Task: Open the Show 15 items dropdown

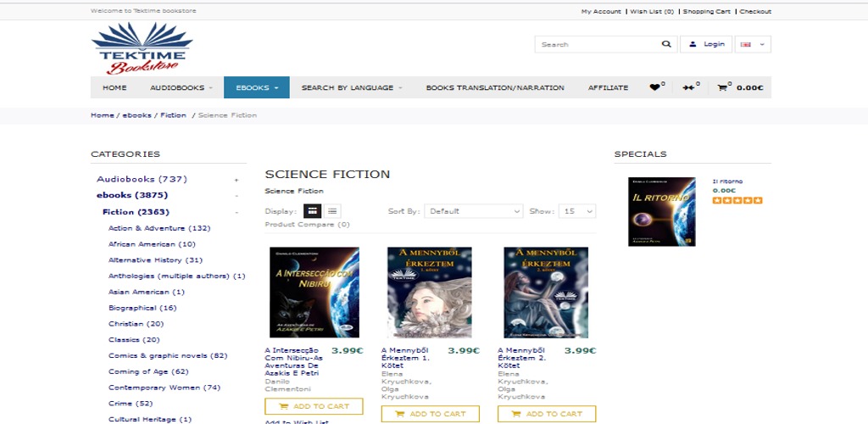Action: (577, 211)
